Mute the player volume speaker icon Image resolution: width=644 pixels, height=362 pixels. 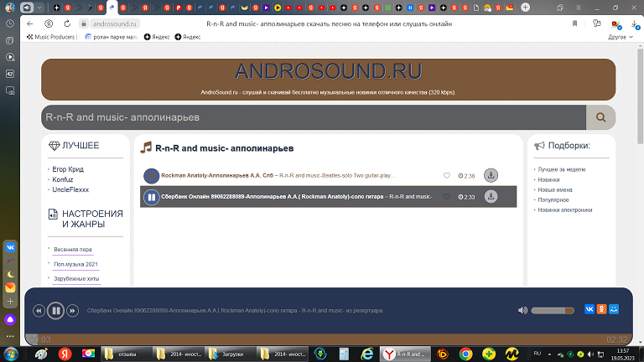point(522,310)
